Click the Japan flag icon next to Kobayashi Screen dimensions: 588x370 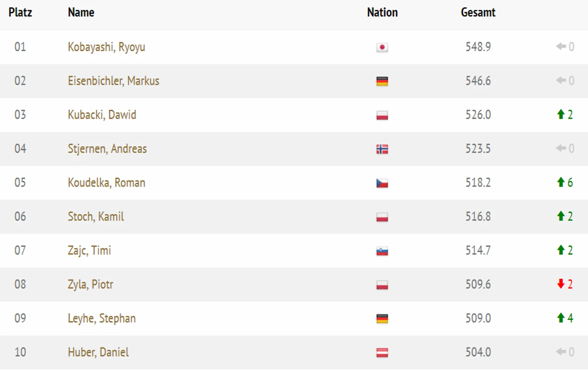click(382, 48)
